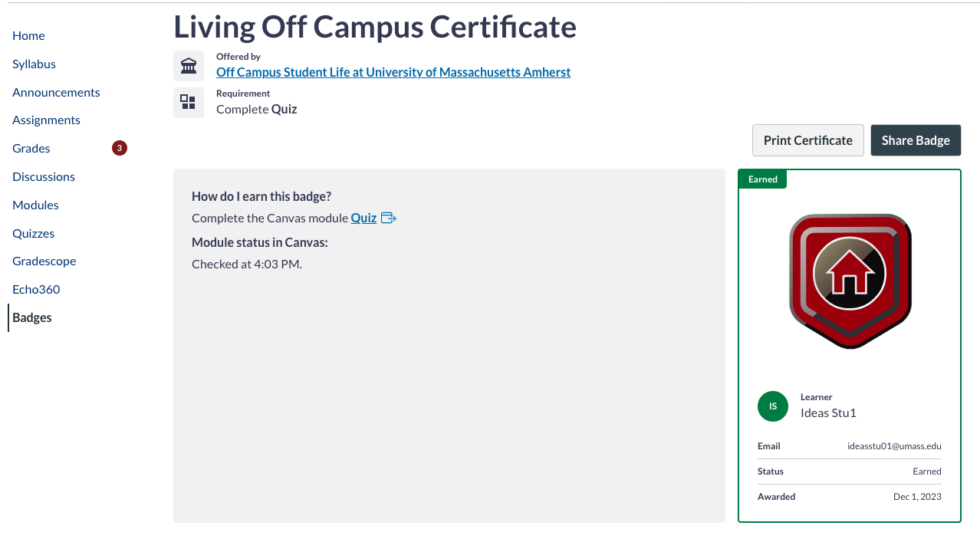The image size is (980, 552).
Task: Open the Quiz module link
Action: pos(363,219)
